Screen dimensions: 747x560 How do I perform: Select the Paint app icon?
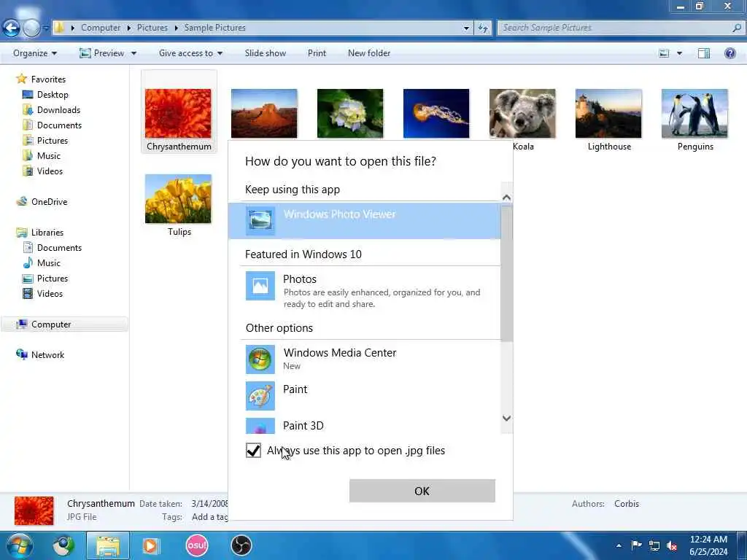(260, 396)
